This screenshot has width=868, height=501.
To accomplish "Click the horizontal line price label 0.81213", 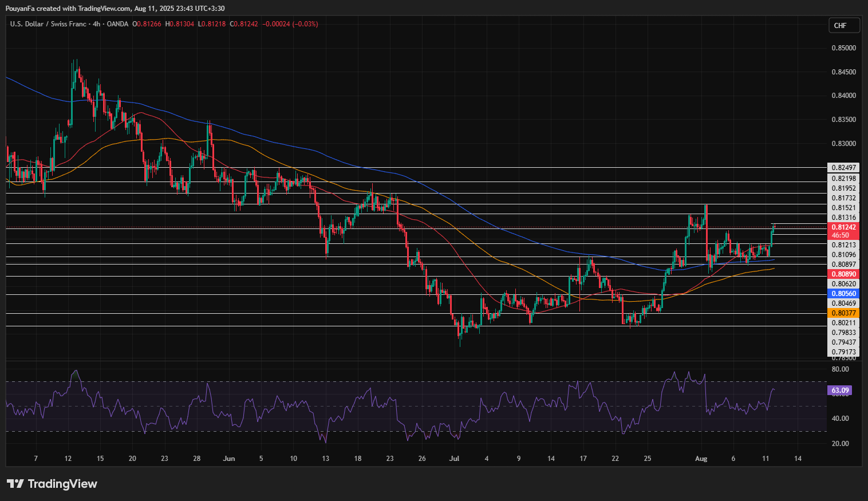I will pyautogui.click(x=843, y=245).
